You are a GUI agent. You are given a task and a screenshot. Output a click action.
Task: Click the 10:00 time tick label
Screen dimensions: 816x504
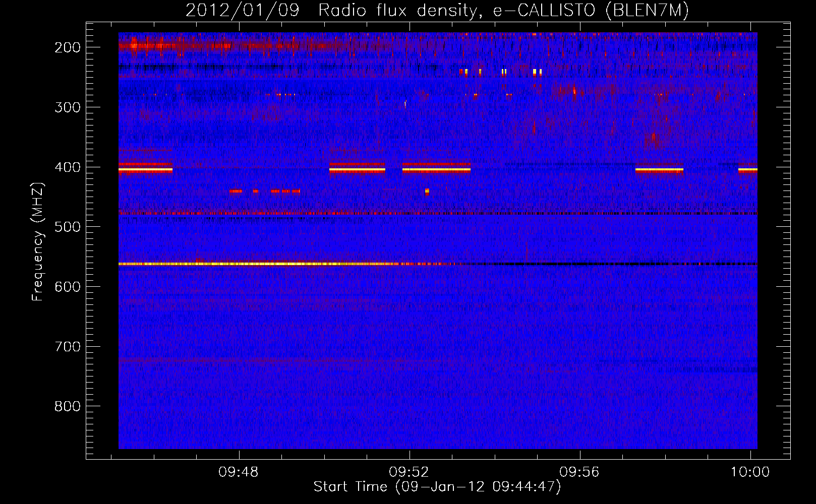pyautogui.click(x=750, y=472)
